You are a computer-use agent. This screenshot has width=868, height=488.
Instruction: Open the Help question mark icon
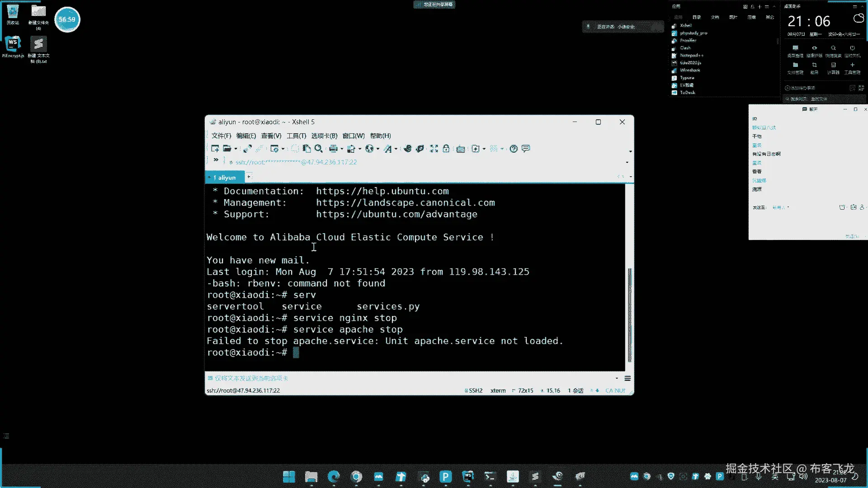[x=514, y=149]
